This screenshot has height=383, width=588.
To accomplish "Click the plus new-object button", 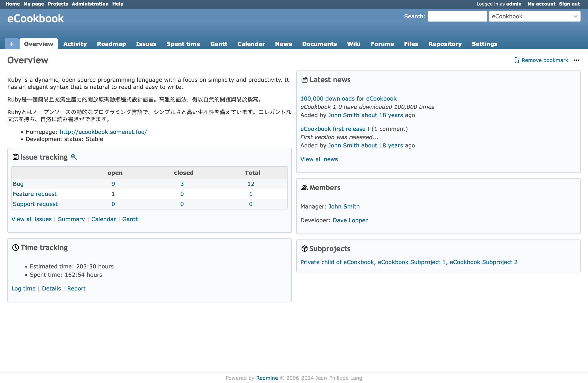I will 11,44.
